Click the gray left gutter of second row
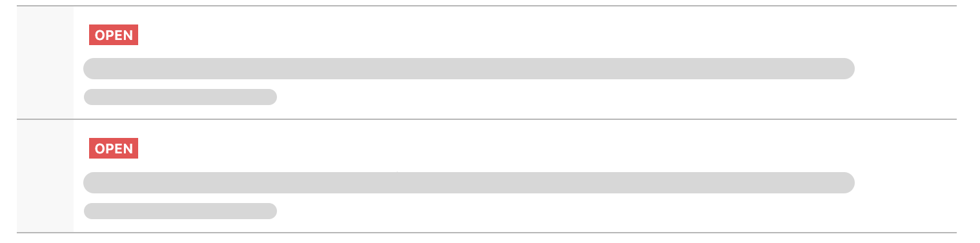Screen dimensions: 980x243 click(x=45, y=176)
